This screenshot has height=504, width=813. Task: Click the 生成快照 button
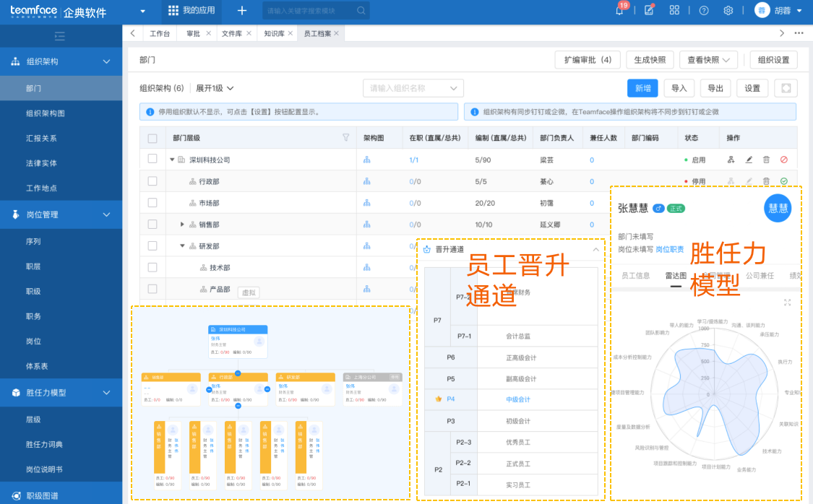pyautogui.click(x=650, y=60)
